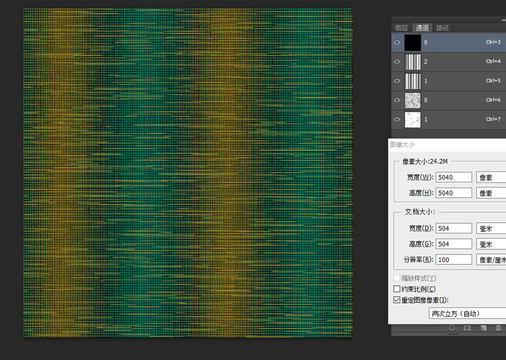Create new channel icon
The height and width of the screenshot is (360, 506).
coord(483,328)
